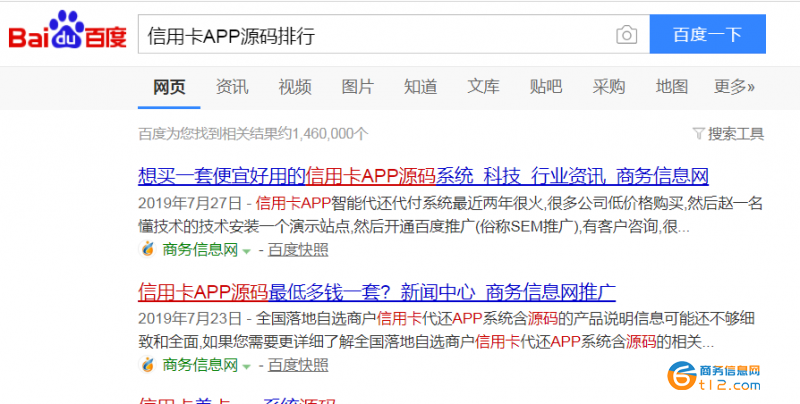800x404 pixels.
Task: Open result 信用卡APP源码最低多钱一套
Action: point(377,292)
